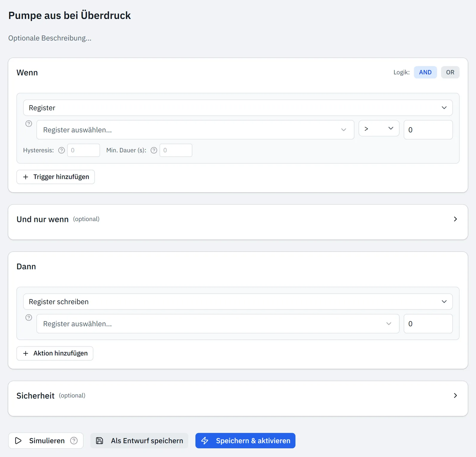Switch logic to OR
This screenshot has height=457, width=476.
pyautogui.click(x=450, y=72)
